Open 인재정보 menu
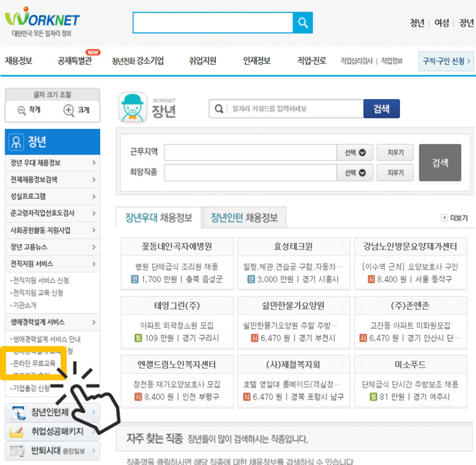Viewport: 476px width, 465px height. click(257, 61)
